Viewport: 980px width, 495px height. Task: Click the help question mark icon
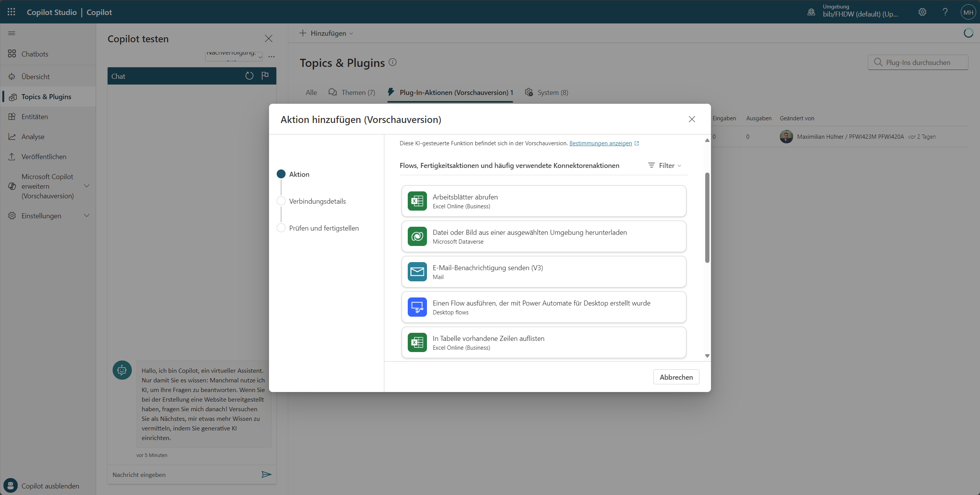945,12
